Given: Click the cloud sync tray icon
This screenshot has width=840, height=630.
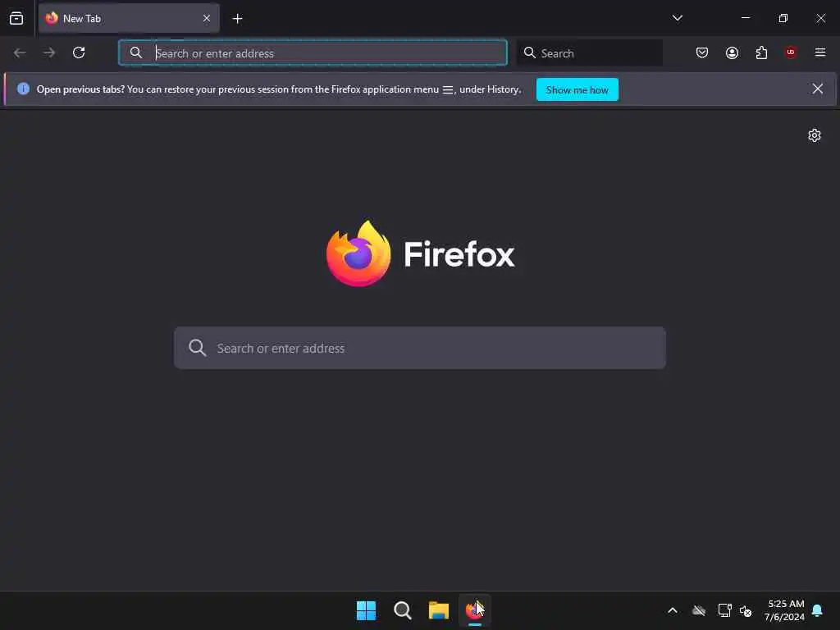Looking at the screenshot, I should point(699,610).
